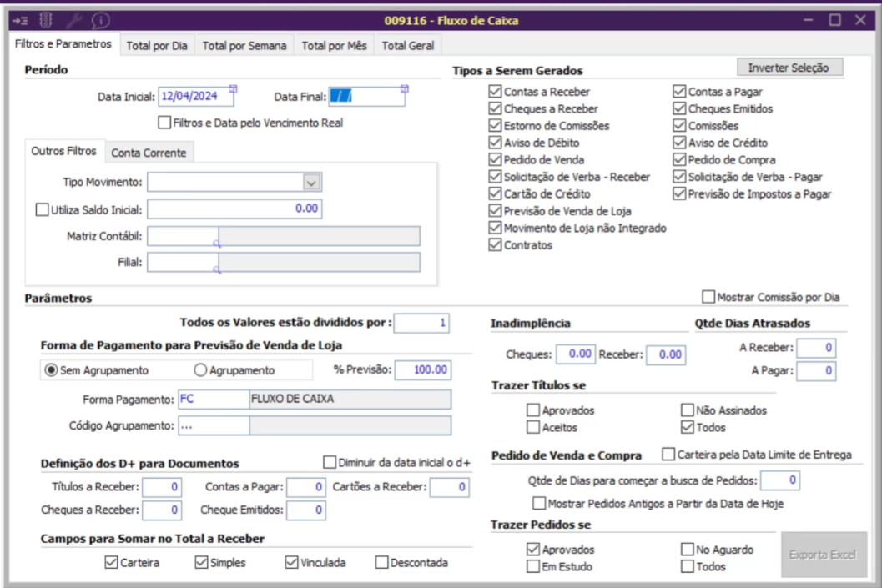The height and width of the screenshot is (588, 882).
Task: Select the Filtros e Parametros tab
Action: pos(63,44)
